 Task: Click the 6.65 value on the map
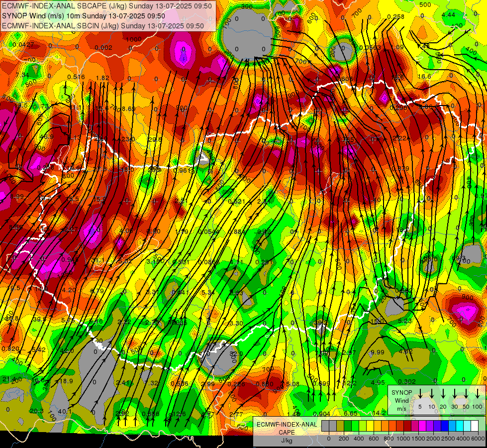351,413
